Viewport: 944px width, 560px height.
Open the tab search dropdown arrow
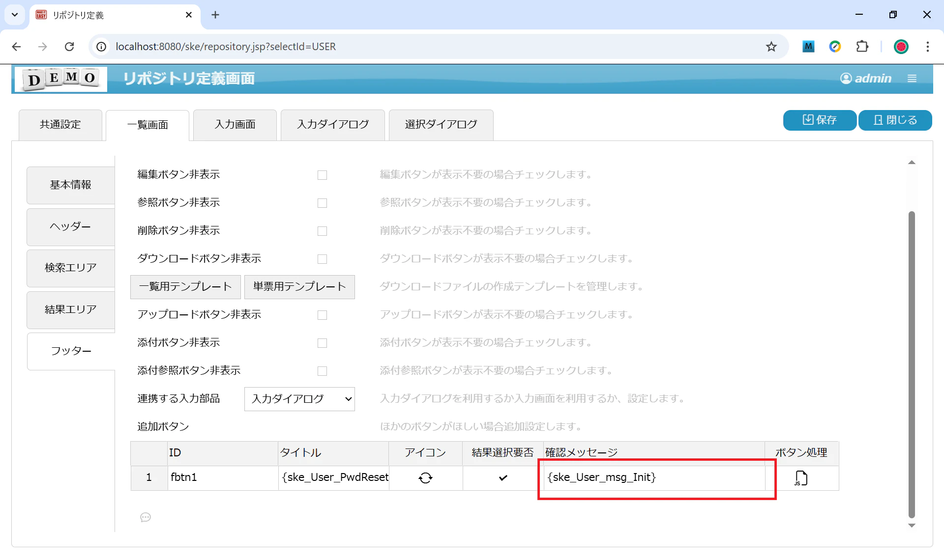(15, 15)
